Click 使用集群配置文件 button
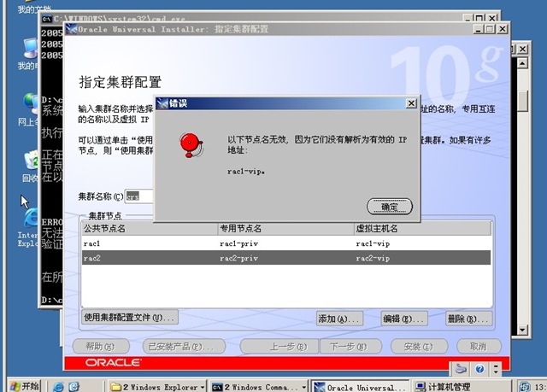 [x=129, y=318]
